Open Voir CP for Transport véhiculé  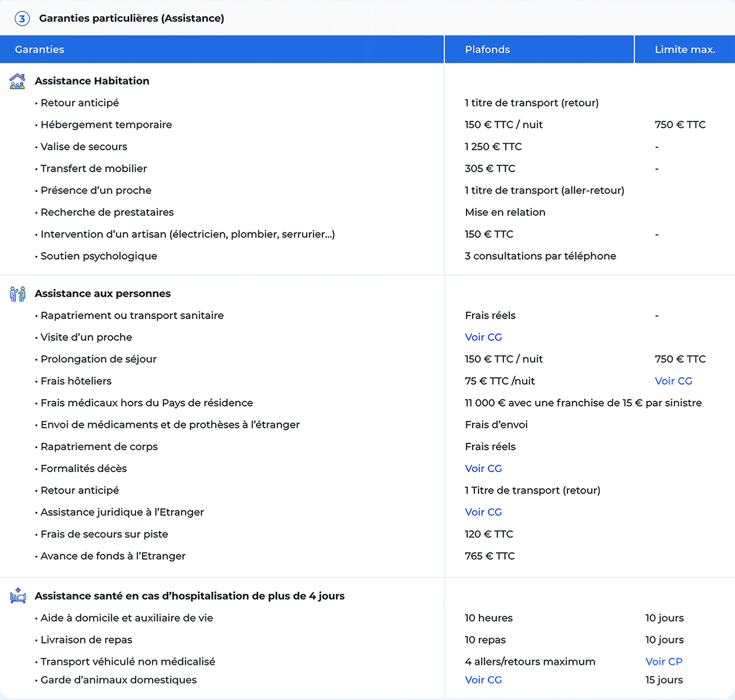[x=664, y=662]
